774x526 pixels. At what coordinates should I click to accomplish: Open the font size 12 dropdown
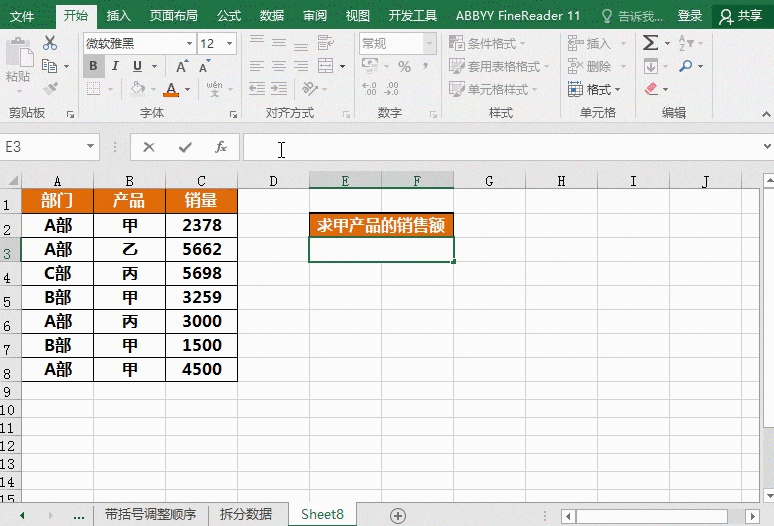pos(230,43)
